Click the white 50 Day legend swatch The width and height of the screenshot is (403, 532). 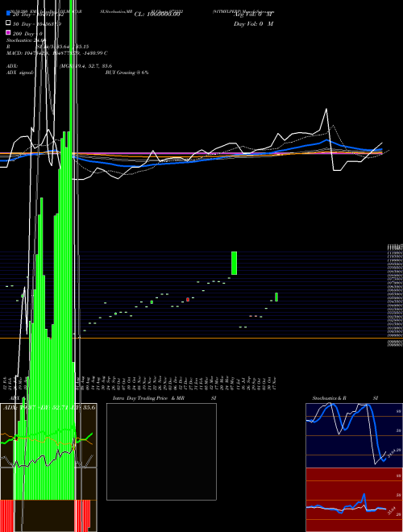pyautogui.click(x=8, y=23)
